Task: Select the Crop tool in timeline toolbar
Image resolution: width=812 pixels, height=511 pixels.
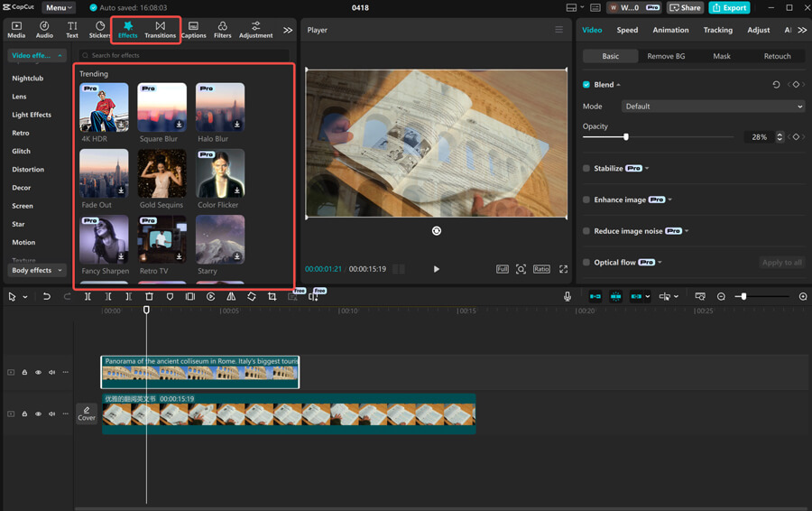Action: [x=272, y=296]
